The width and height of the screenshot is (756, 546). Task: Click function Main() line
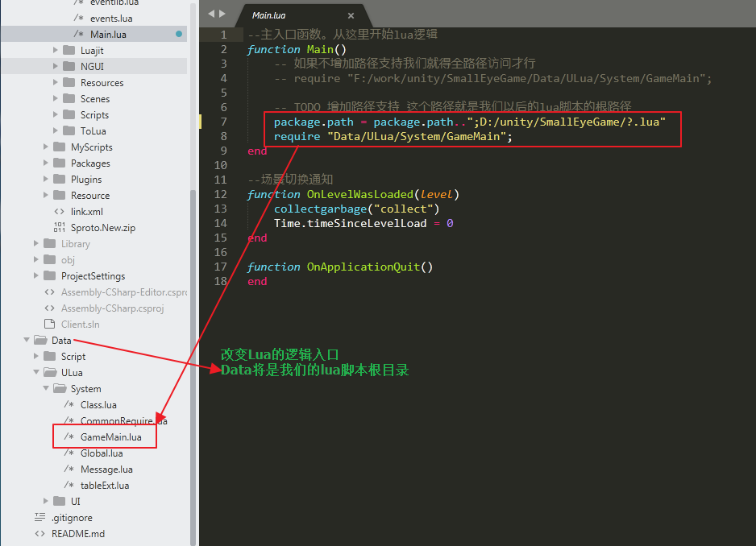coord(297,49)
